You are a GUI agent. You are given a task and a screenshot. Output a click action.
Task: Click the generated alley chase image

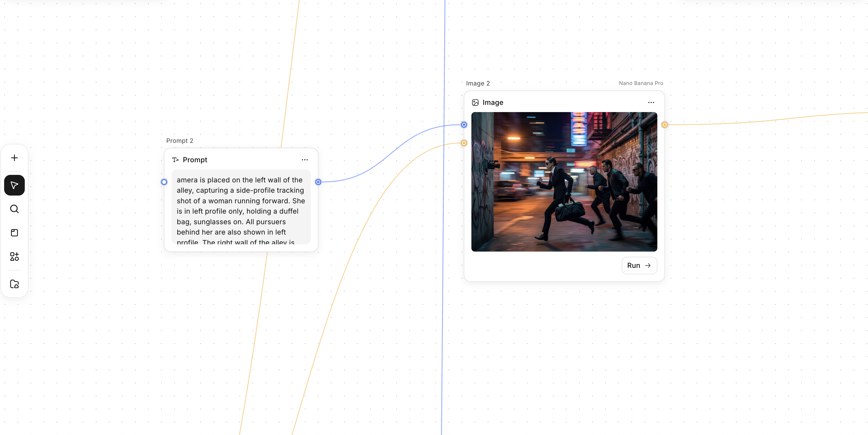click(564, 182)
